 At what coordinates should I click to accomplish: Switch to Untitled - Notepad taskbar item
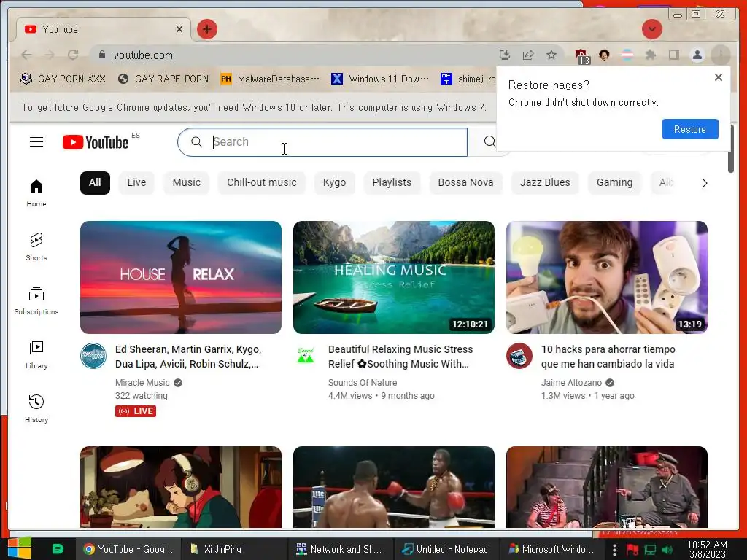(x=446, y=549)
